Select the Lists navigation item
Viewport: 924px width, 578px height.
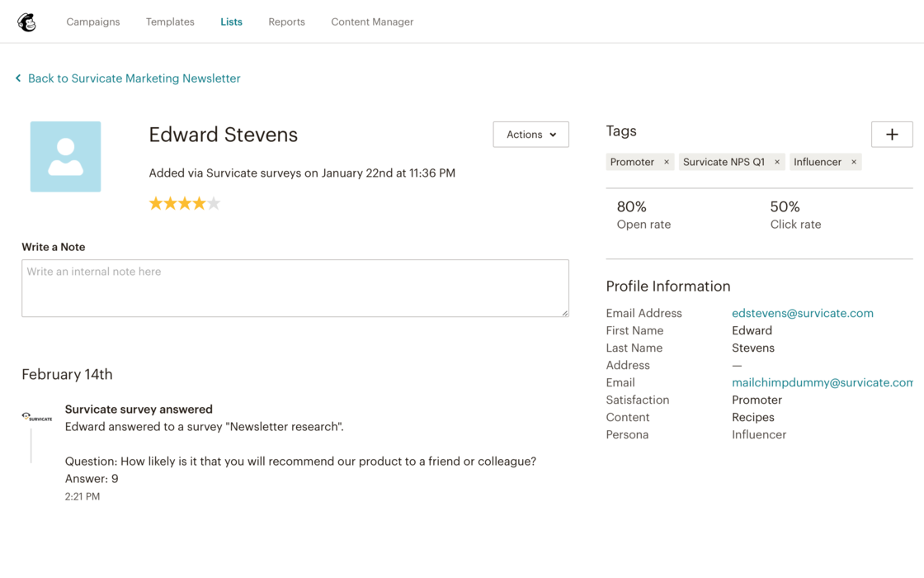coord(231,22)
